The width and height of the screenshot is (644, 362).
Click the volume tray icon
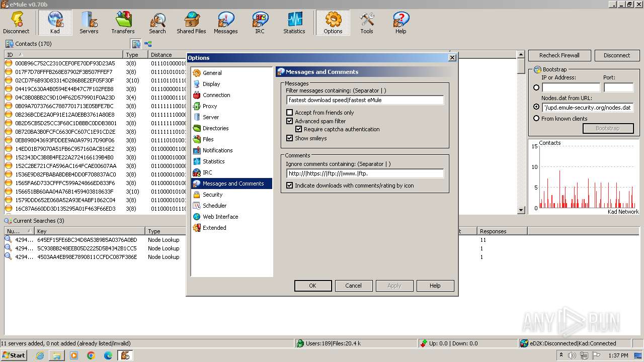tap(572, 355)
